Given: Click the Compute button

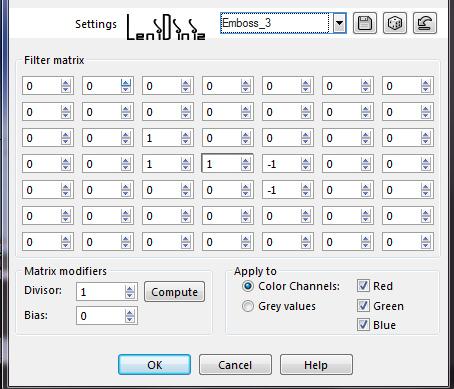Looking at the screenshot, I should click(174, 292).
